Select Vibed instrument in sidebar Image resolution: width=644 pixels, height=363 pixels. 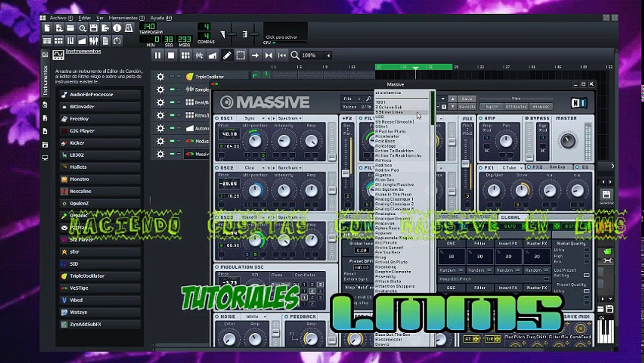[x=99, y=300]
